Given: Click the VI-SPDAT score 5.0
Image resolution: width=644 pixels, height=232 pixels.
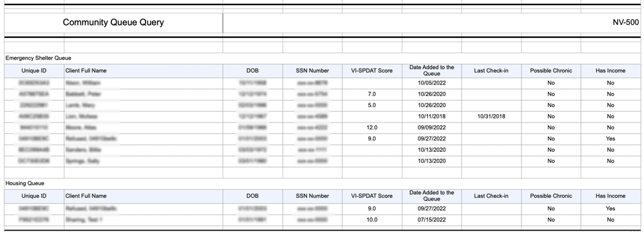Looking at the screenshot, I should coord(372,105).
